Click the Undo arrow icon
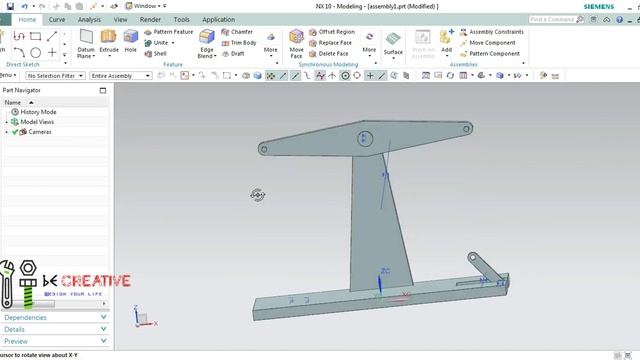Screen dimensions: 640x360 pyautogui.click(x=25, y=6)
